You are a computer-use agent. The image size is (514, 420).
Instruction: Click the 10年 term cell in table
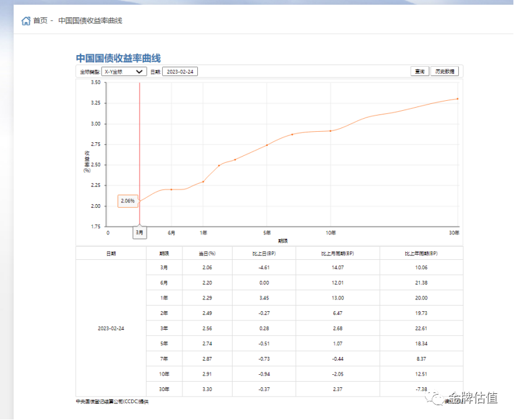coord(164,374)
